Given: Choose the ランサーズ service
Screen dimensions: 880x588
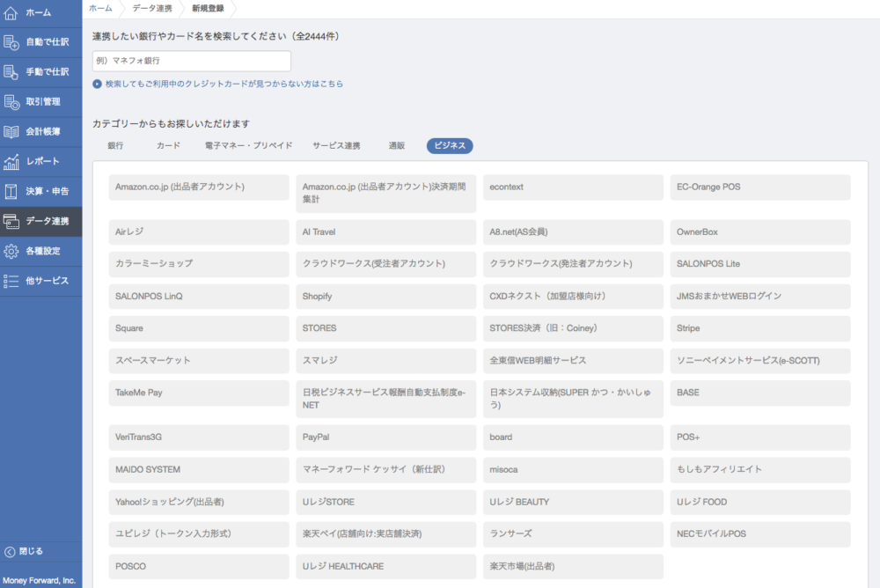Looking at the screenshot, I should point(573,534).
